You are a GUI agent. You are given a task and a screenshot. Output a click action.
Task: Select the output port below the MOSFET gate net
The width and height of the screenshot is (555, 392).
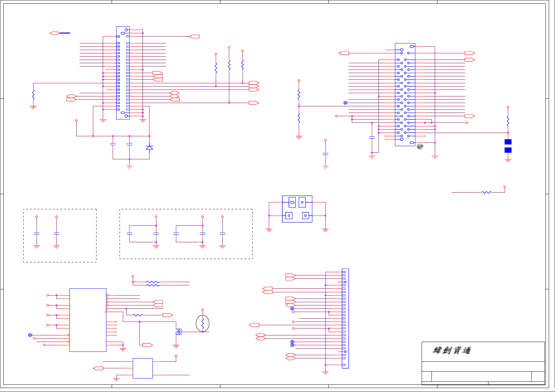tap(148, 345)
